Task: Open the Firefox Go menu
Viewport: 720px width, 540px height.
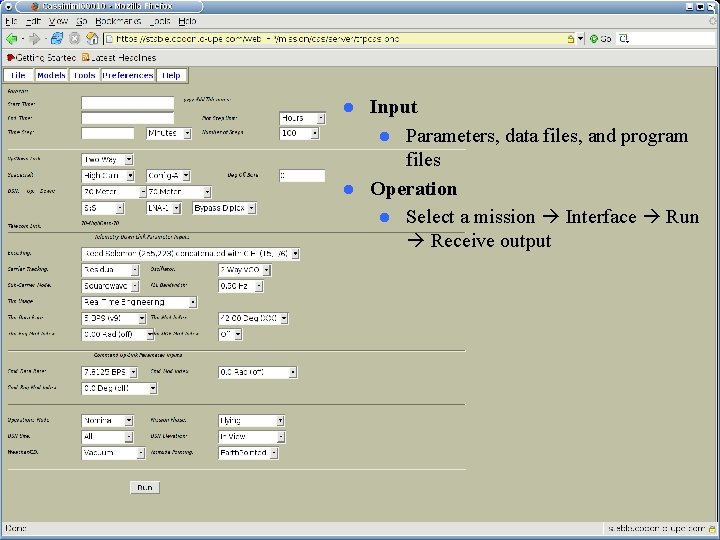Action: tap(82, 21)
